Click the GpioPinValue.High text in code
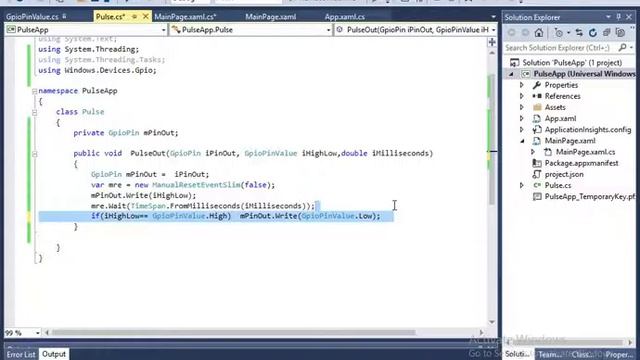The image size is (640, 360). coord(192,216)
